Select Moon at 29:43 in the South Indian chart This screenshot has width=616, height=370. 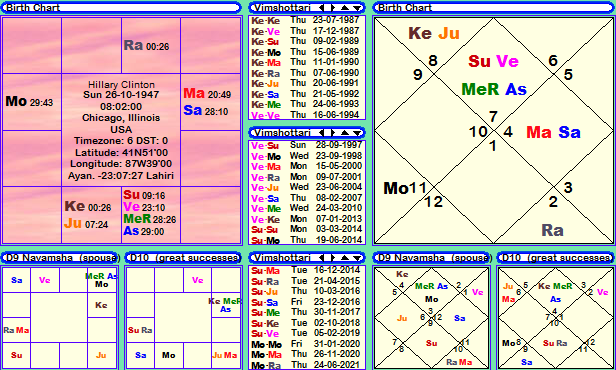[x=29, y=102]
